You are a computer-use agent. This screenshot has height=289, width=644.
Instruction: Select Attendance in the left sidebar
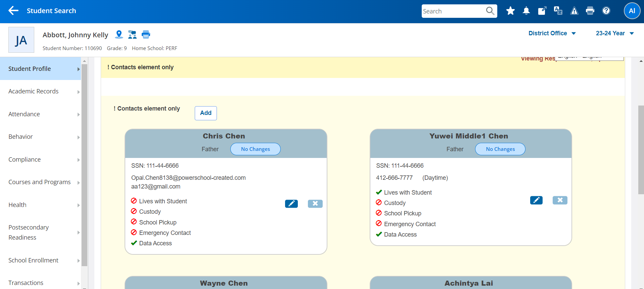click(24, 114)
